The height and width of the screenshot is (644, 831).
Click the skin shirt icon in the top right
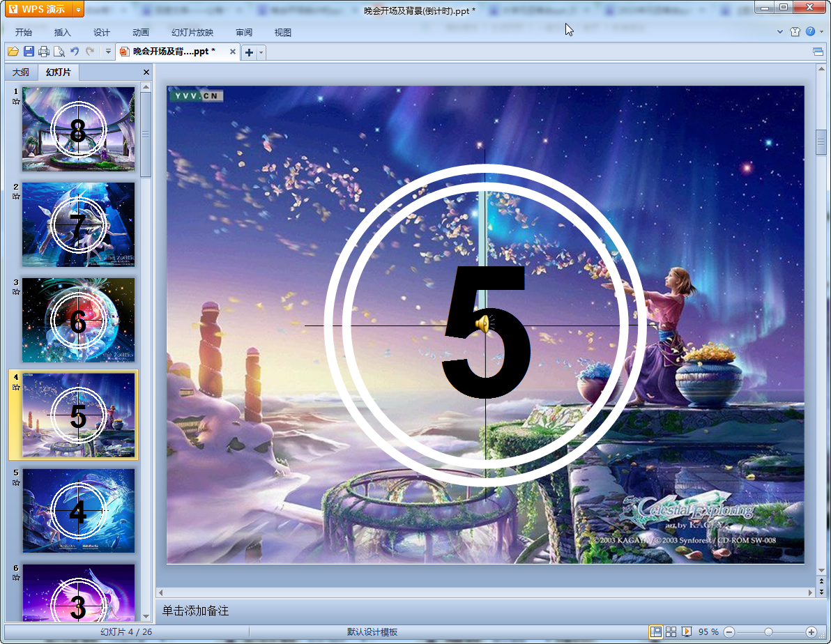795,31
